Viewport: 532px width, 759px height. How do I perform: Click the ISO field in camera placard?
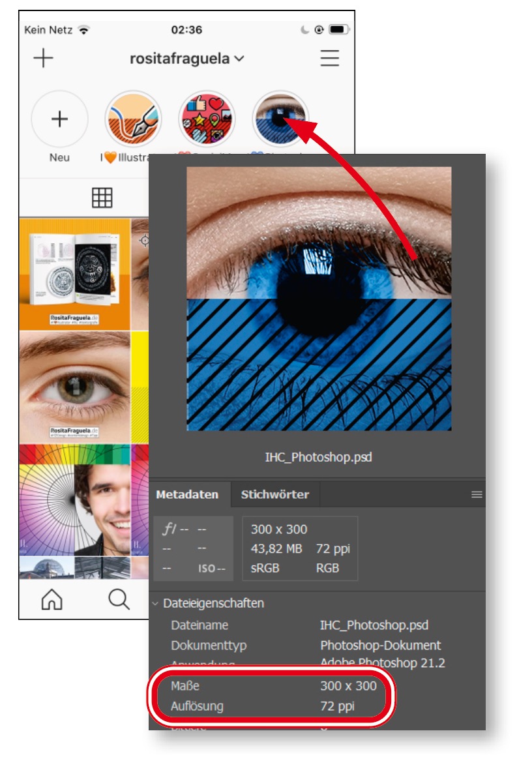coord(211,569)
